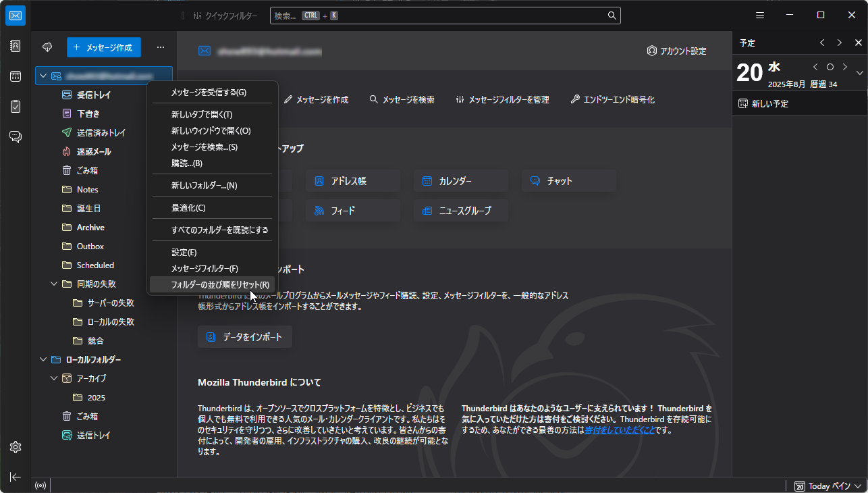Click the メッセージ作成 button
This screenshot has width=868, height=493.
click(x=103, y=47)
